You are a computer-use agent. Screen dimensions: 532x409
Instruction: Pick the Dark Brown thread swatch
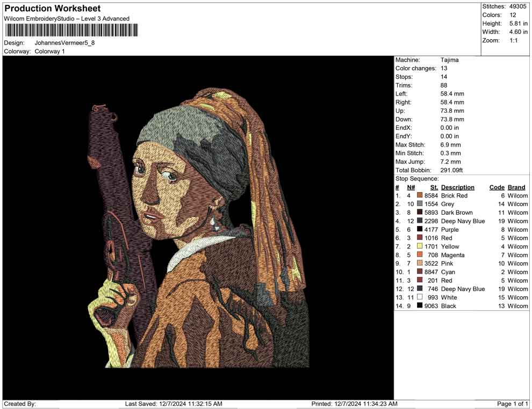[x=420, y=213]
